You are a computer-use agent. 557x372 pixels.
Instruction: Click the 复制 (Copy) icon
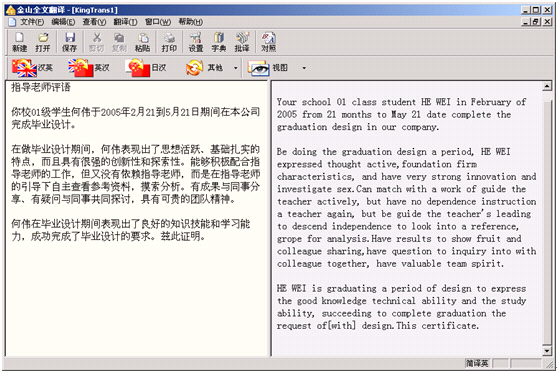tap(119, 42)
